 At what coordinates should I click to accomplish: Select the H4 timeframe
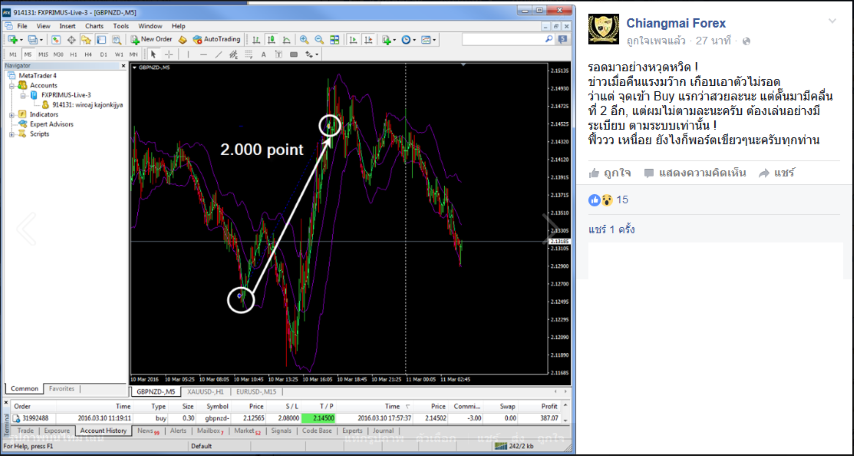click(88, 54)
